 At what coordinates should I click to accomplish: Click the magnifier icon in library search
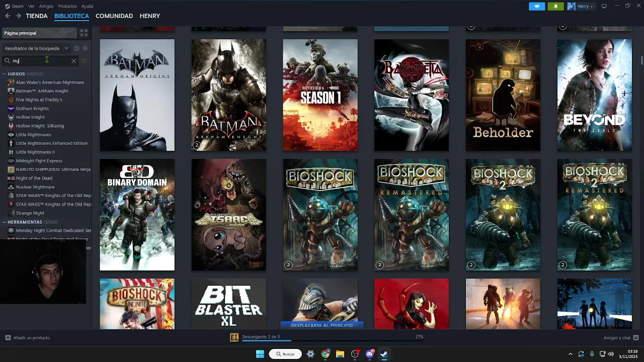(7, 61)
